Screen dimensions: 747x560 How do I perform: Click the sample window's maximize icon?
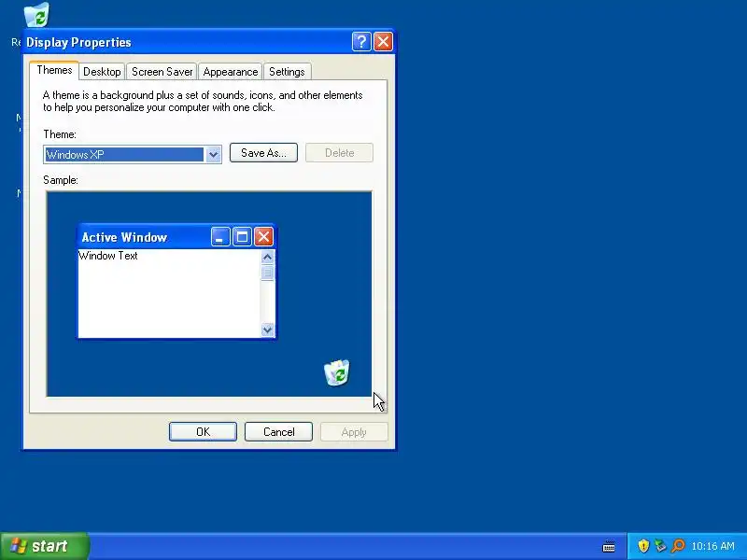point(242,237)
